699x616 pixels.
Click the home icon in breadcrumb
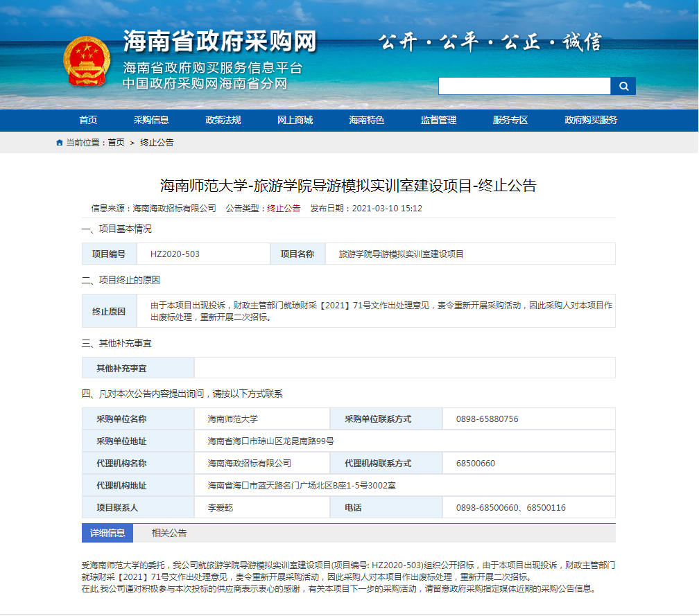[x=60, y=143]
